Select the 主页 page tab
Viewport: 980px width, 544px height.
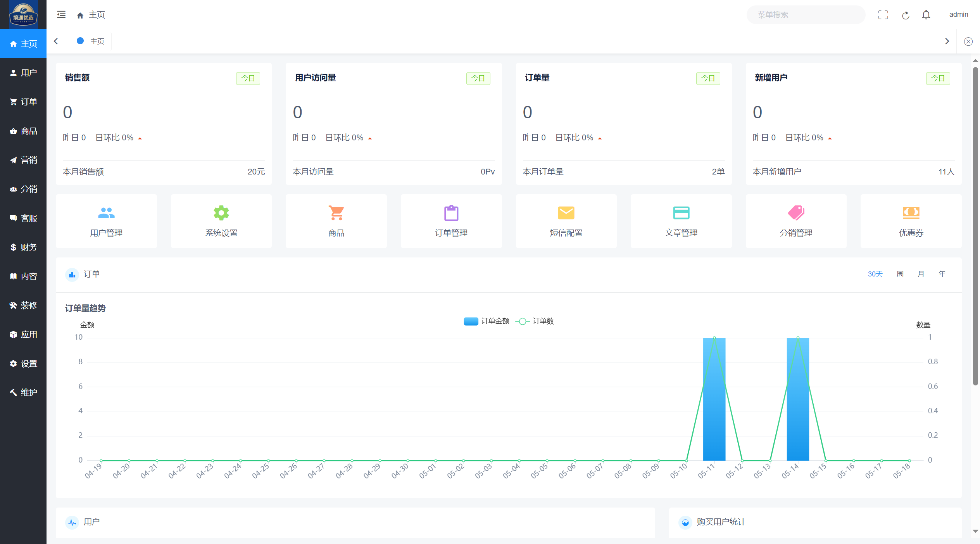click(91, 41)
